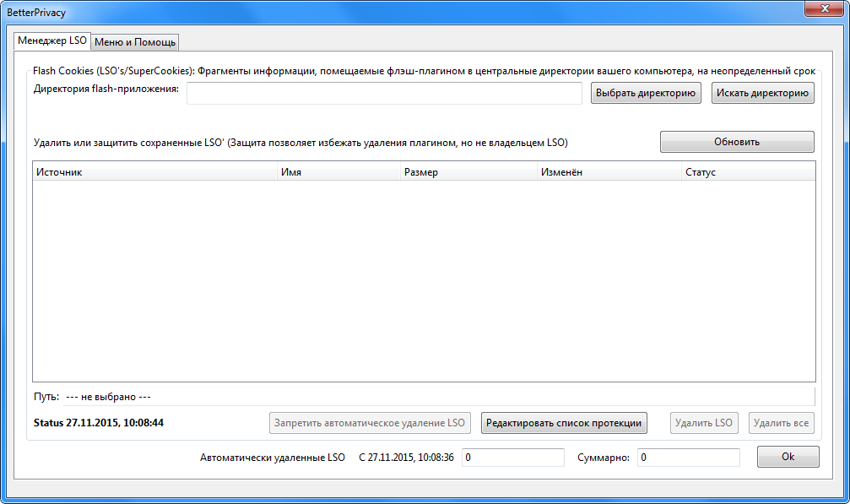Open the Редактировать список протекции editor
This screenshot has width=850, height=504.
click(563, 422)
